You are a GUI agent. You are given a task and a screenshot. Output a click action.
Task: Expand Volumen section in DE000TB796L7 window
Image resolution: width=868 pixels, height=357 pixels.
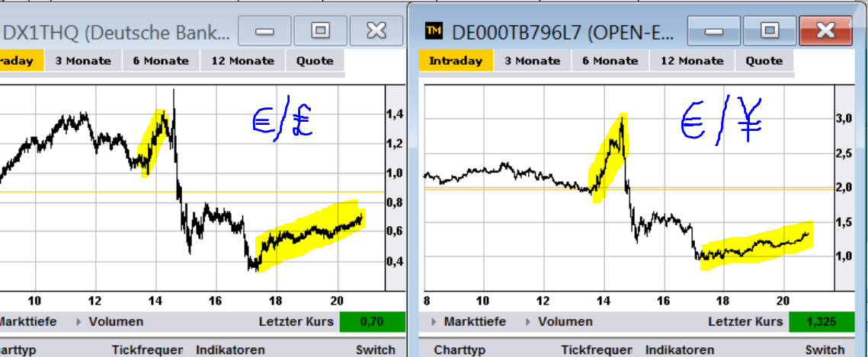[559, 321]
